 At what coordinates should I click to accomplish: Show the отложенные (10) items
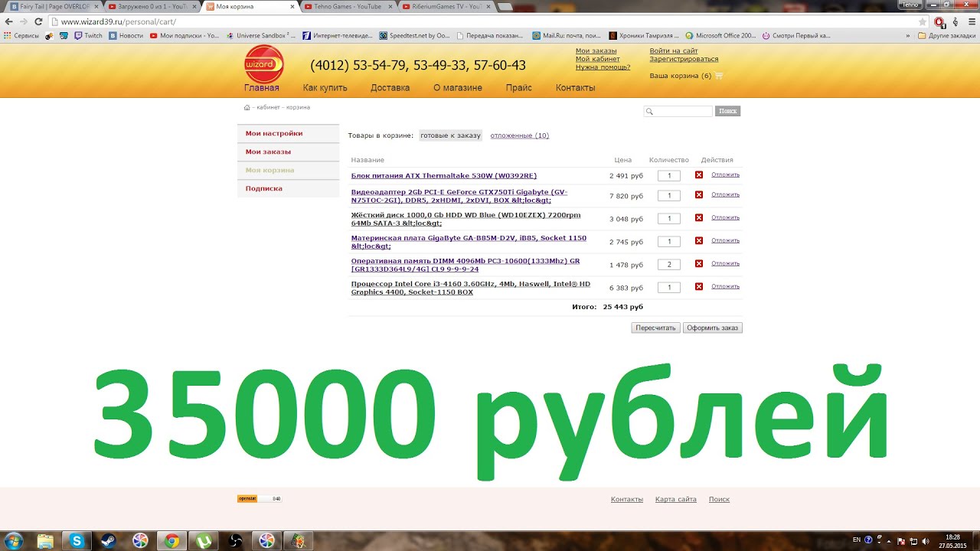pos(519,135)
